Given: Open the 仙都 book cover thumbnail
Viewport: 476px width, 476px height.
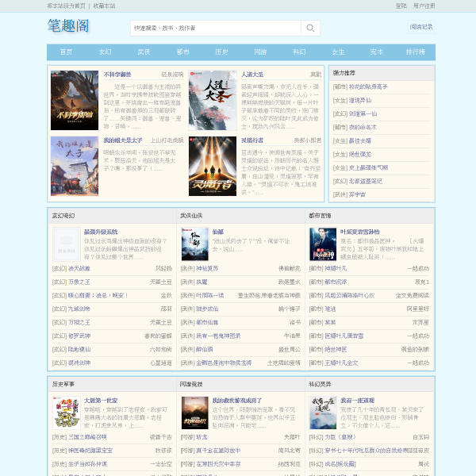Looking at the screenshot, I should 195,244.
